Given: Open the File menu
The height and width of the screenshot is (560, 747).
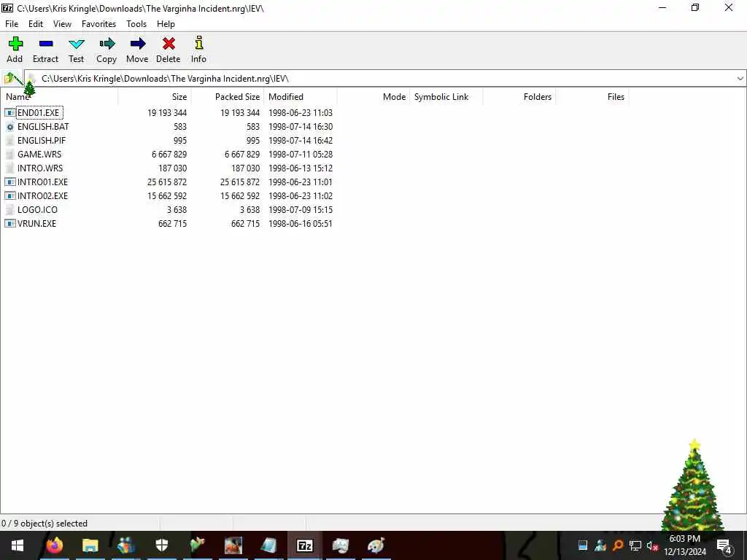Looking at the screenshot, I should pyautogui.click(x=12, y=24).
